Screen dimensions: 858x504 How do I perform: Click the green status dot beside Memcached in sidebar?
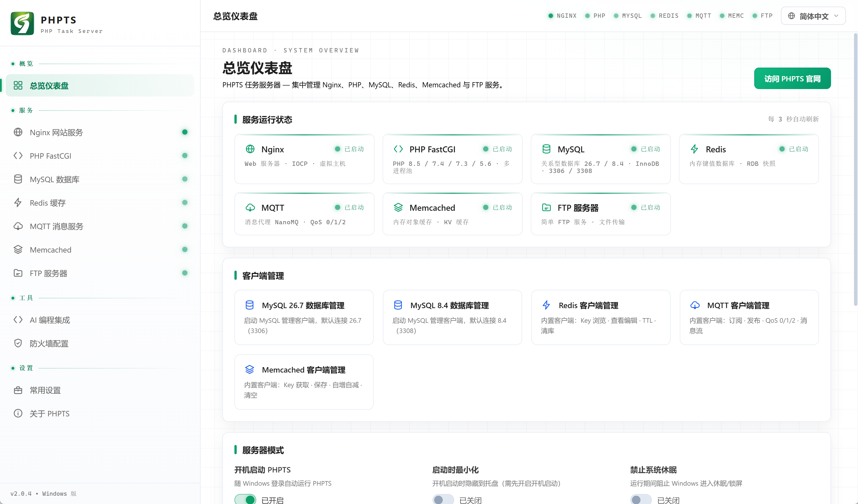[185, 249]
